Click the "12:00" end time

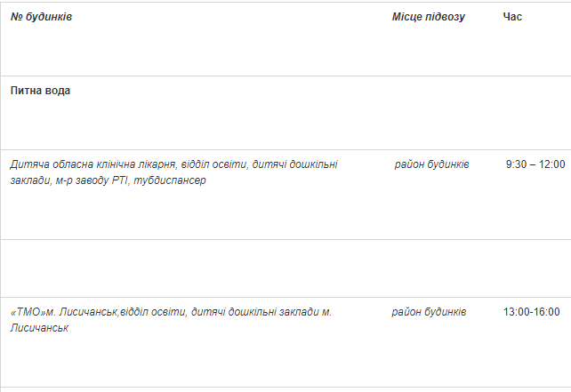(x=552, y=164)
